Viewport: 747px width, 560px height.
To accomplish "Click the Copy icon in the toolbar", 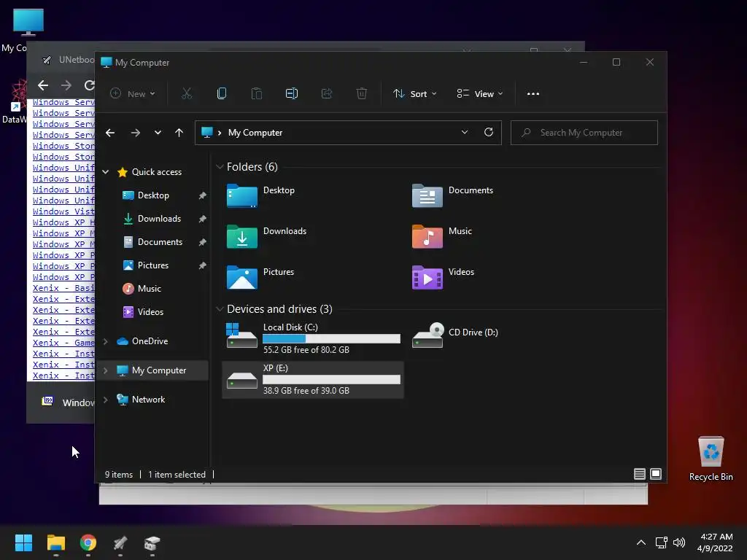I will click(x=222, y=94).
